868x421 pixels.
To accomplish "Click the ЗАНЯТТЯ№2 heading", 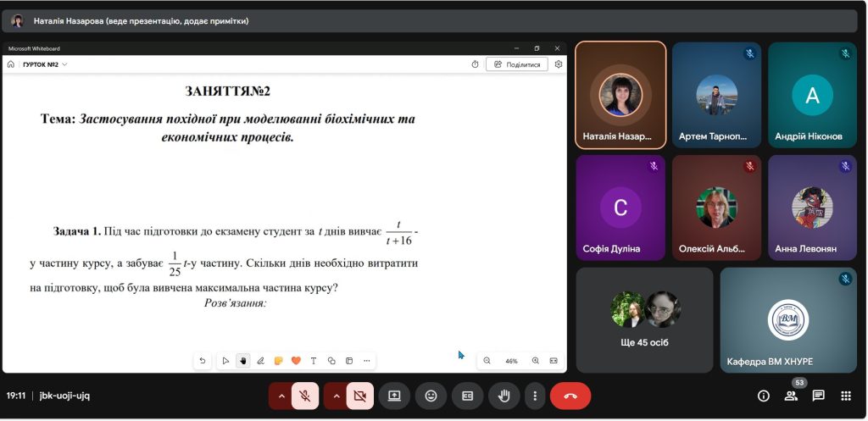I will (227, 91).
